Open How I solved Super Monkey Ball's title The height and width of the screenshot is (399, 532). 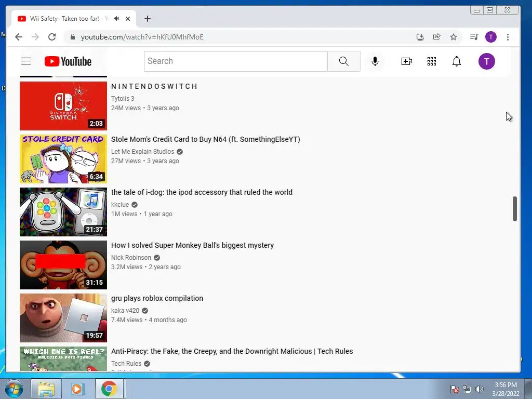[x=192, y=245]
